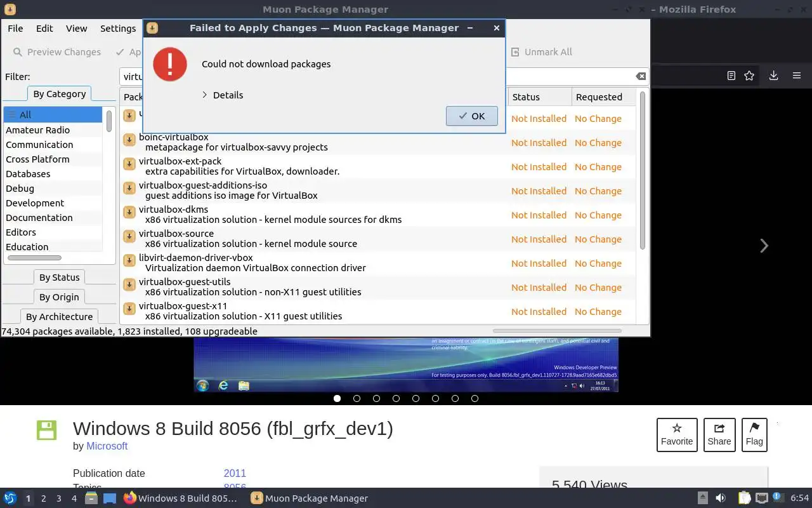Switch to the By Architecture tab
This screenshot has height=508, width=812.
(x=59, y=317)
